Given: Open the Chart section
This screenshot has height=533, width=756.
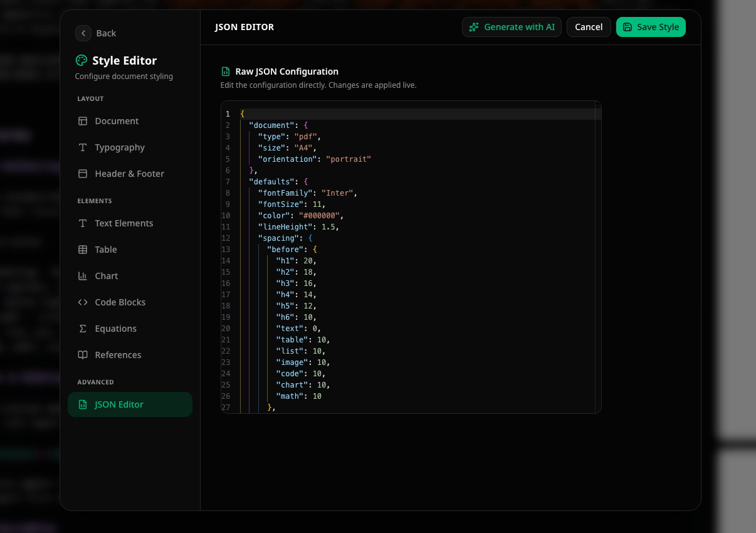Looking at the screenshot, I should [x=130, y=276].
